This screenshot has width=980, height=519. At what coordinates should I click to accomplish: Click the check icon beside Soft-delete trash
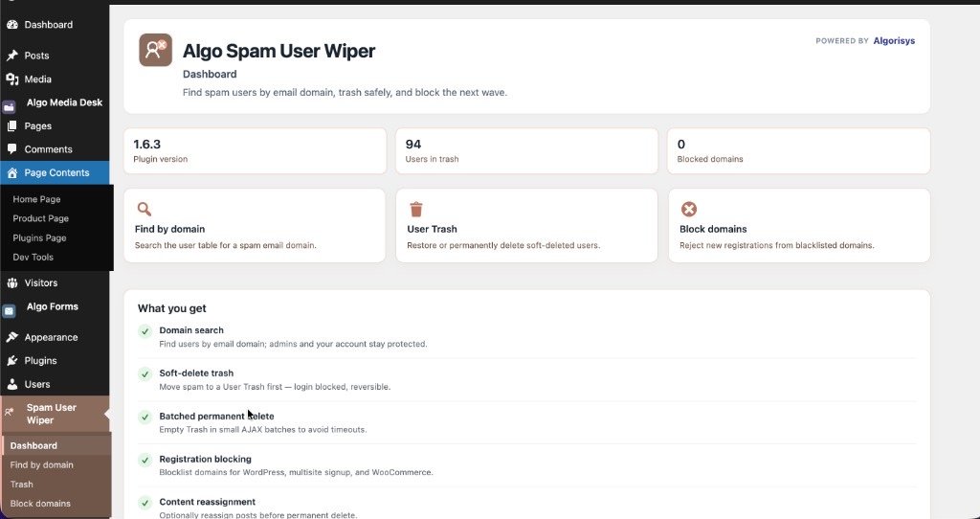[x=145, y=374]
